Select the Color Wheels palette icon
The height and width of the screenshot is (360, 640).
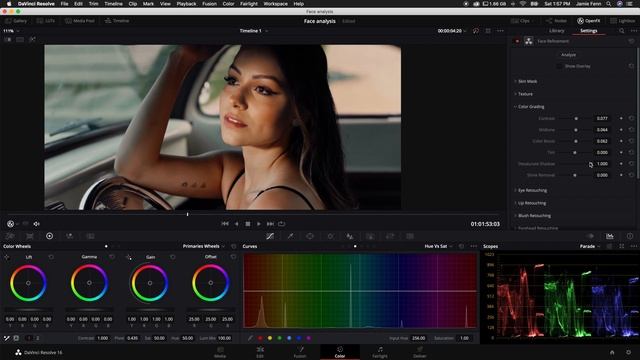pos(49,236)
